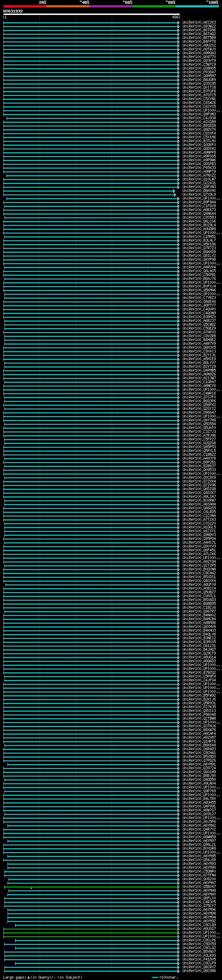Screen dimensions: 222x980
Task: Select hit label UniRef100_A9J5P6
Action: point(199,821)
